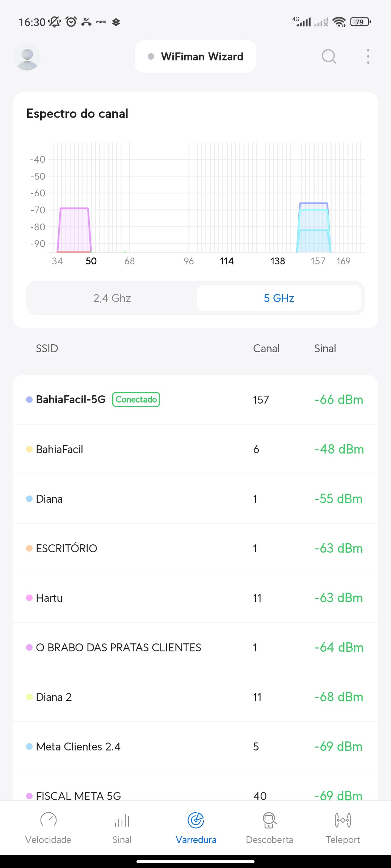Open the connected BahiaFacil-5G network row
Viewport: 391px width, 868px height.
(x=195, y=400)
